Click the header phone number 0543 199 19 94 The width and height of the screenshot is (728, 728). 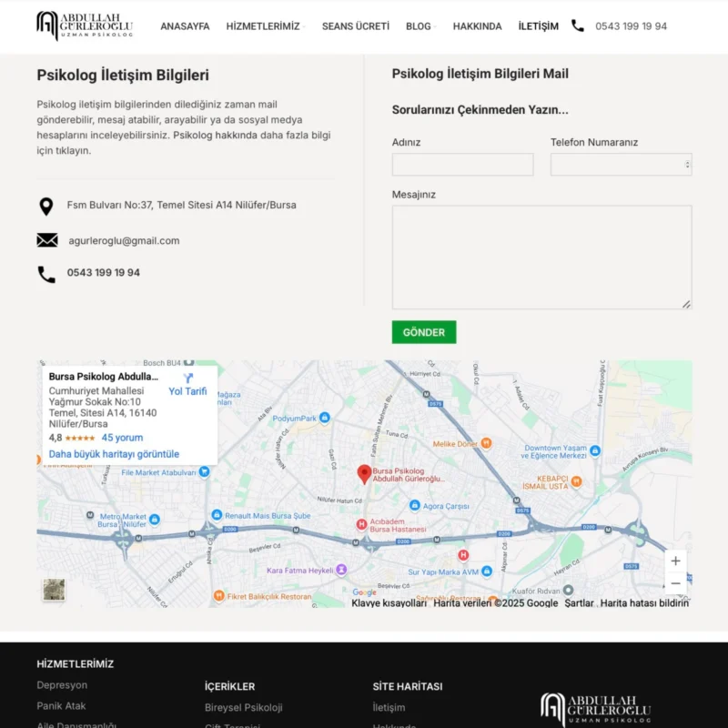click(x=631, y=26)
